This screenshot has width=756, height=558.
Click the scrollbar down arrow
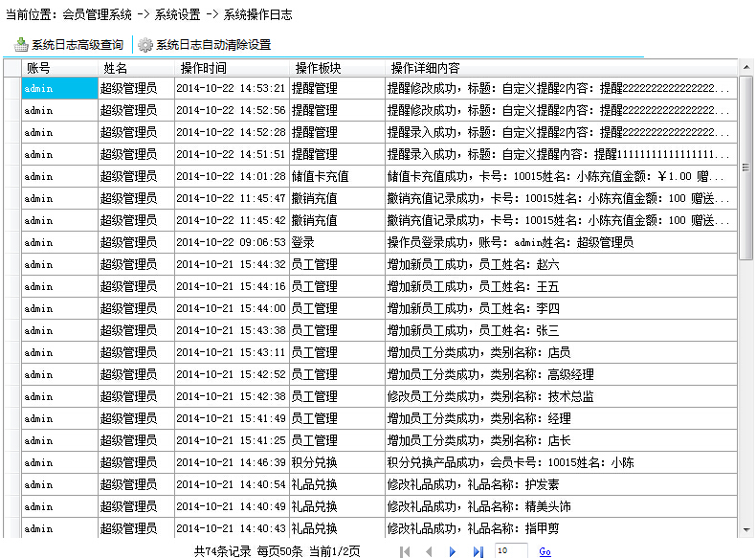(x=746, y=529)
